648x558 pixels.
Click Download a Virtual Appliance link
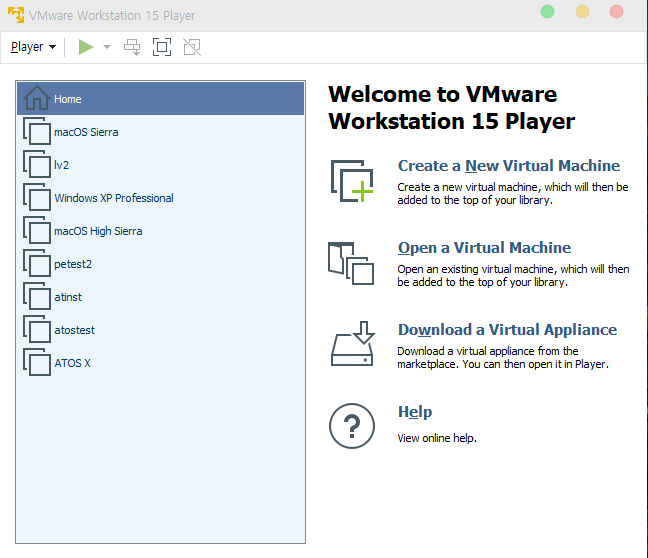click(507, 330)
